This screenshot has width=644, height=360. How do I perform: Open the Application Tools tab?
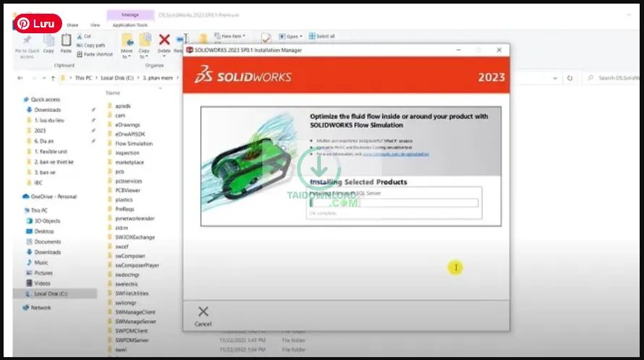click(130, 25)
